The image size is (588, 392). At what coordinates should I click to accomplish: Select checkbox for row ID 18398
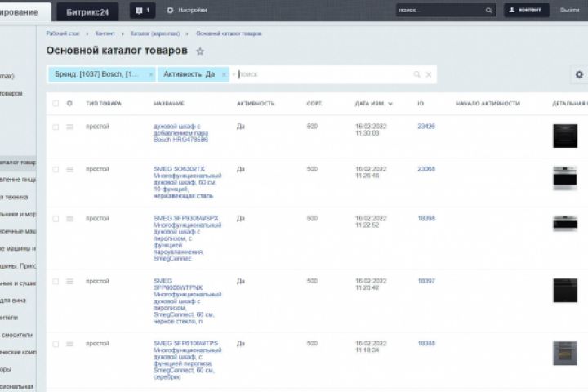pyautogui.click(x=56, y=219)
